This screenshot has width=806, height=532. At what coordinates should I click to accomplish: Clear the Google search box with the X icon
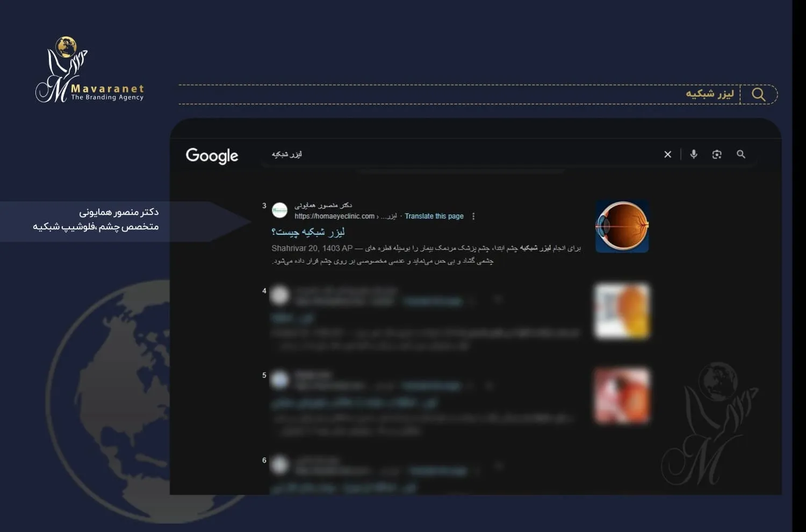pos(667,155)
